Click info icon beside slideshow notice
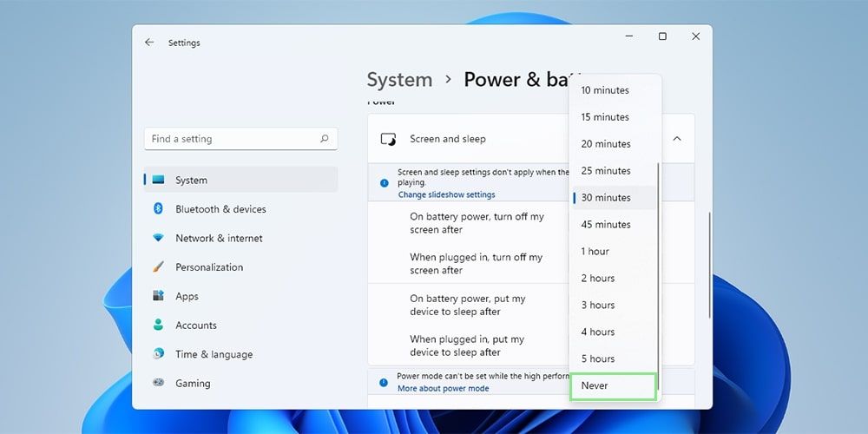This screenshot has height=434, width=868. pyautogui.click(x=385, y=182)
